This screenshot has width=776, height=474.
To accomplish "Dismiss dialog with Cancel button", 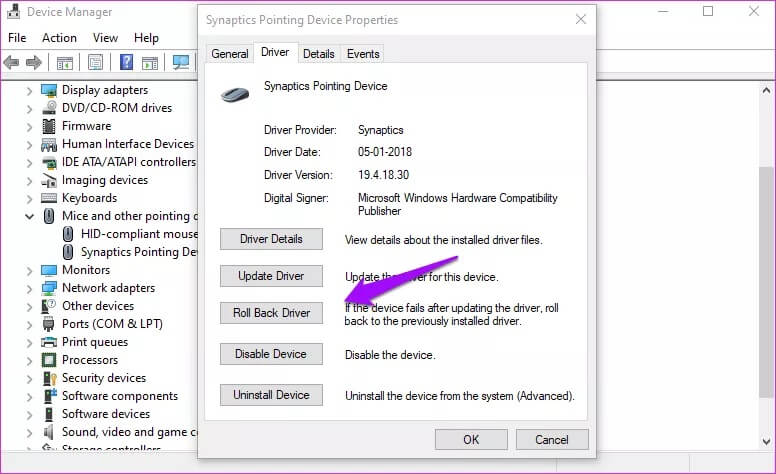I will [x=552, y=439].
